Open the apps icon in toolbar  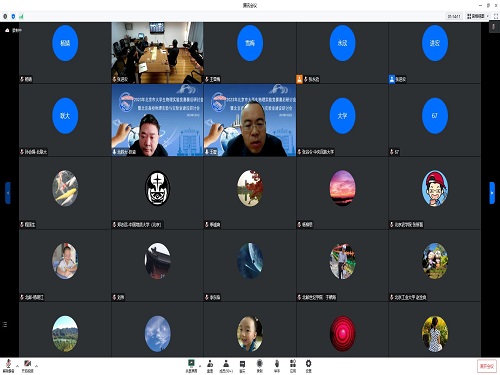point(293,366)
